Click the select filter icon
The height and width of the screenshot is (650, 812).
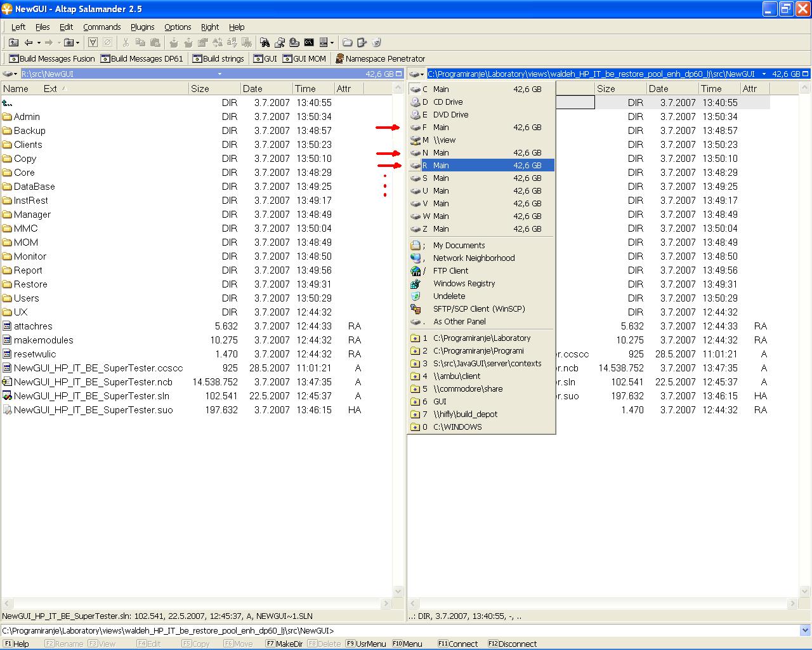(93, 43)
